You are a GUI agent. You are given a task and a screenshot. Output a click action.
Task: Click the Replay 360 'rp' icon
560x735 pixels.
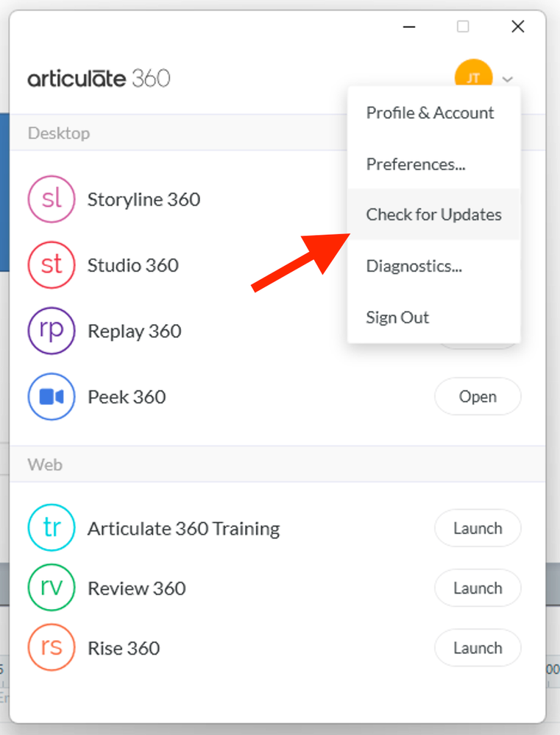click(52, 331)
